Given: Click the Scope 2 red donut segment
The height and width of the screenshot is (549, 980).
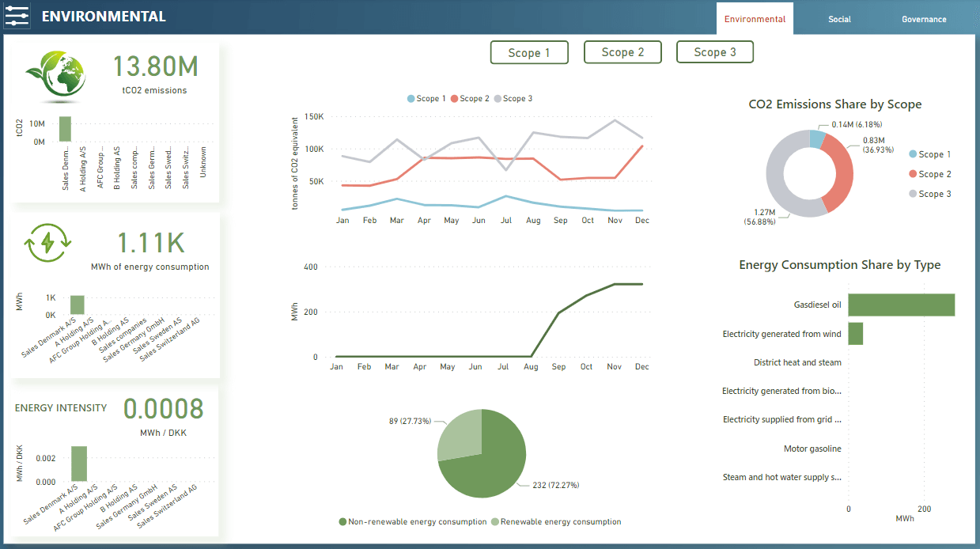Looking at the screenshot, I should pos(841,175).
